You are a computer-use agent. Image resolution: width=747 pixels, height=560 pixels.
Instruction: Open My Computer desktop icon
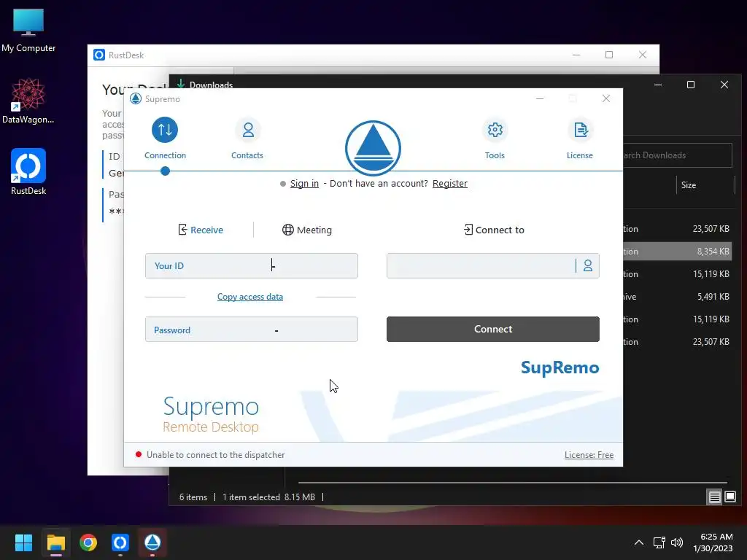(x=28, y=30)
